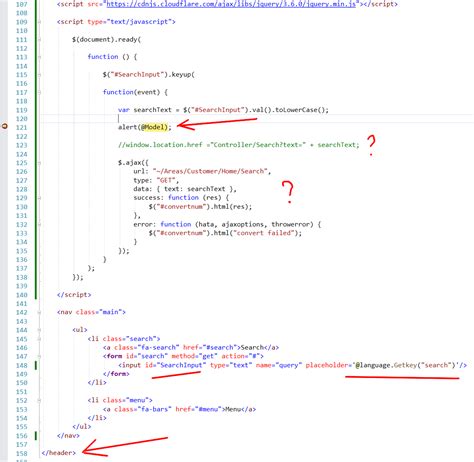Click the closing </header> tag
Image resolution: width=474 pixels, height=462 pixels.
[x=59, y=453]
